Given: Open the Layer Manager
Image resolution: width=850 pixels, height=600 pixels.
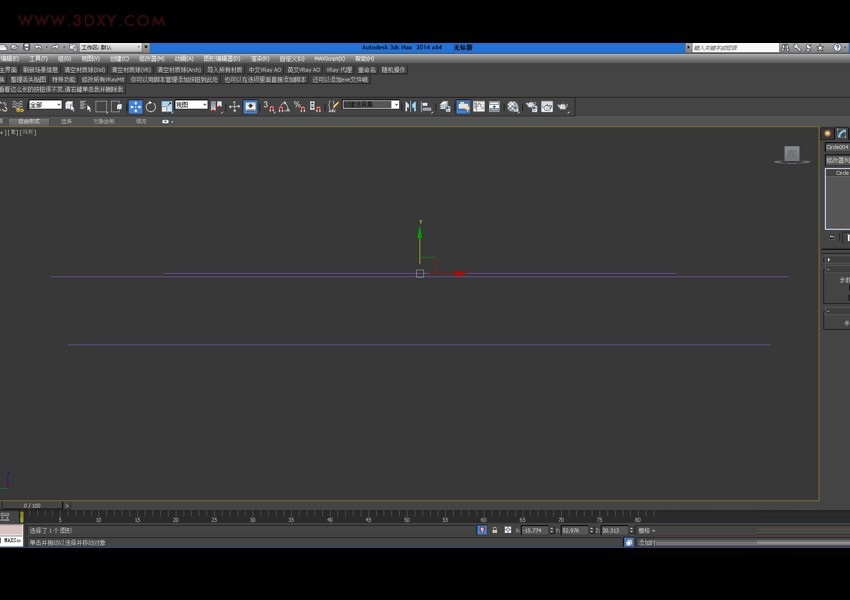Looking at the screenshot, I should coord(445,107).
